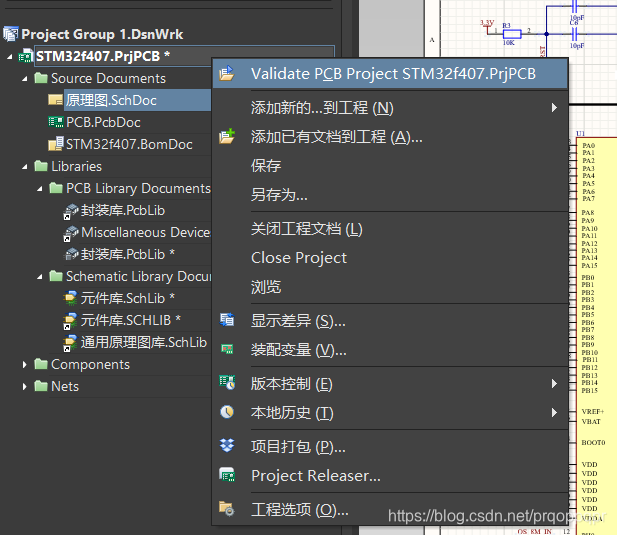Click the 版本控制 icon
Screen dimensions: 617x535
(x=227, y=384)
